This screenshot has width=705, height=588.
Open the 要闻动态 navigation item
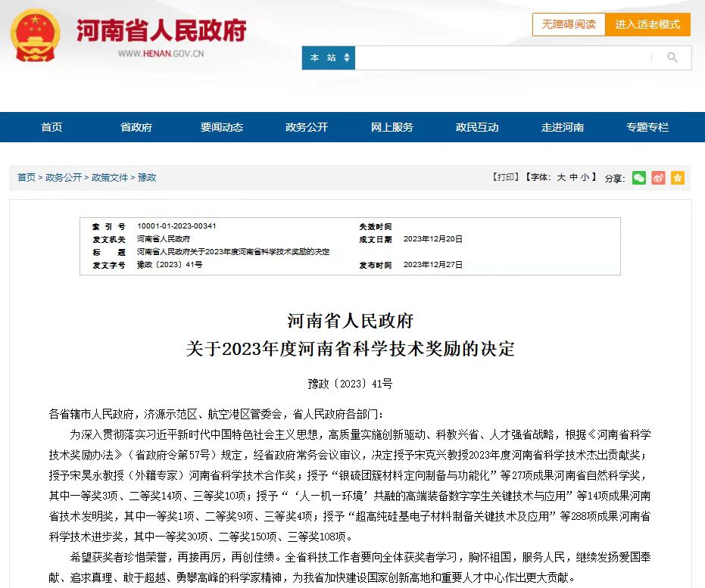[x=222, y=127]
